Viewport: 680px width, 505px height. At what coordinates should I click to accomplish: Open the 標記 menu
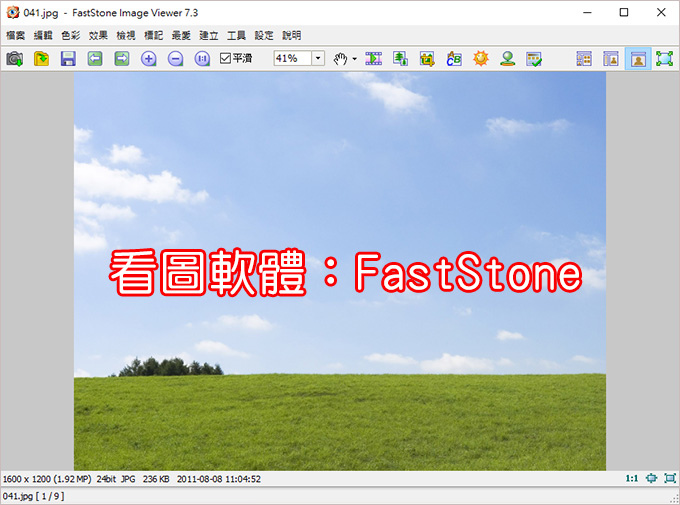click(154, 35)
